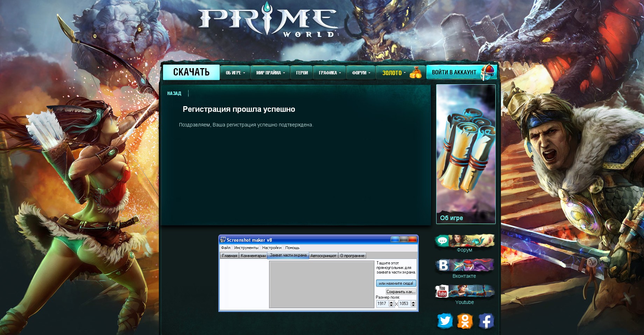The image size is (644, 335).
Task: Click the СКАЧАТЬ download button
Action: [191, 72]
